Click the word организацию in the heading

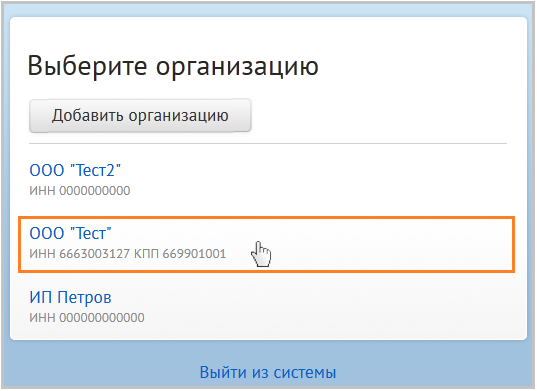click(x=237, y=67)
